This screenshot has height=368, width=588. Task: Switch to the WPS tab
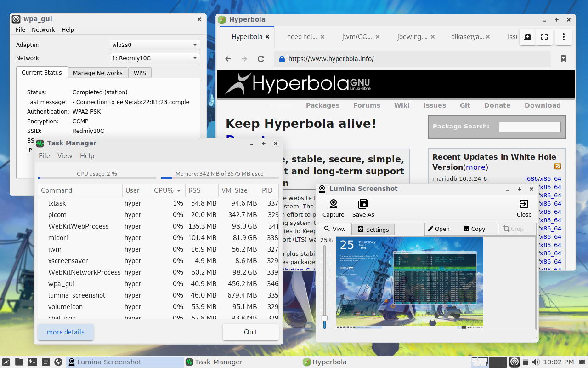140,73
